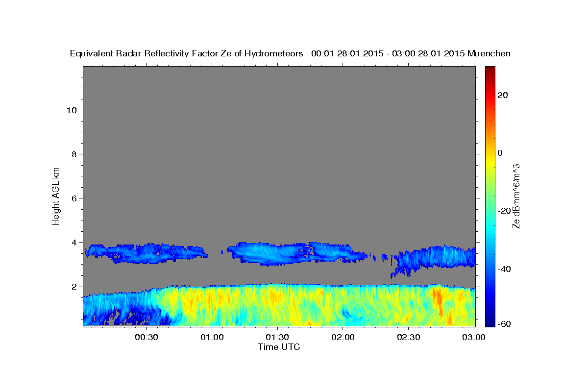This screenshot has width=588, height=392.
Task: Click the date range '00:01 28.01.2015 - 03:00 28.01.2015 Muenchen'
Action: coord(411,54)
